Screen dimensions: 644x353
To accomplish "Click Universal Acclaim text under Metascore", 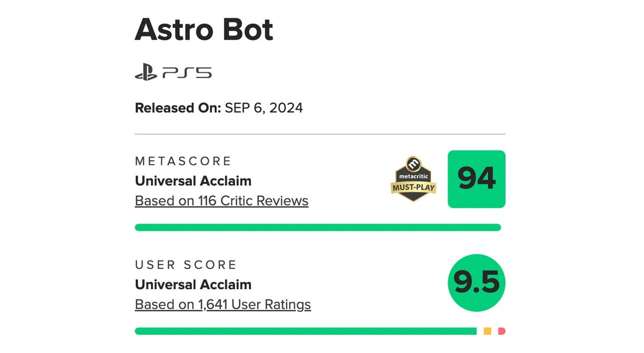I will pos(193,181).
